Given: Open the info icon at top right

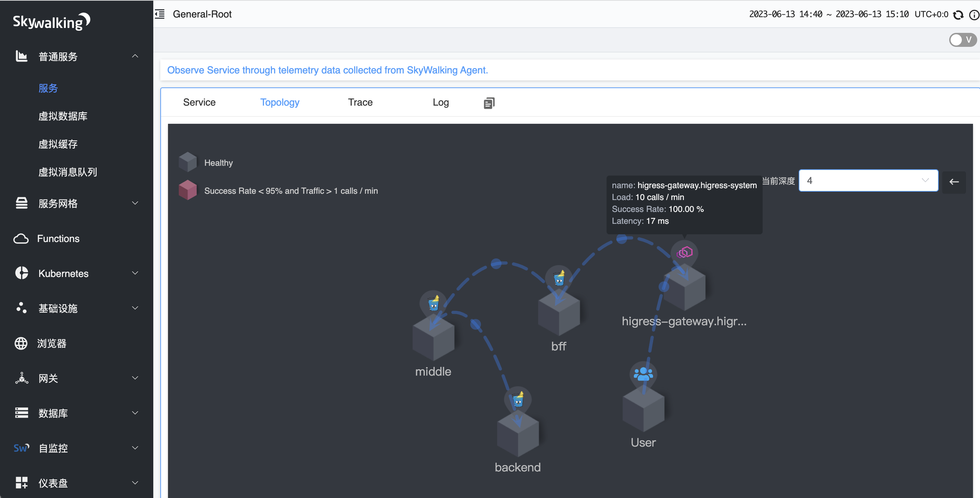Looking at the screenshot, I should point(974,15).
